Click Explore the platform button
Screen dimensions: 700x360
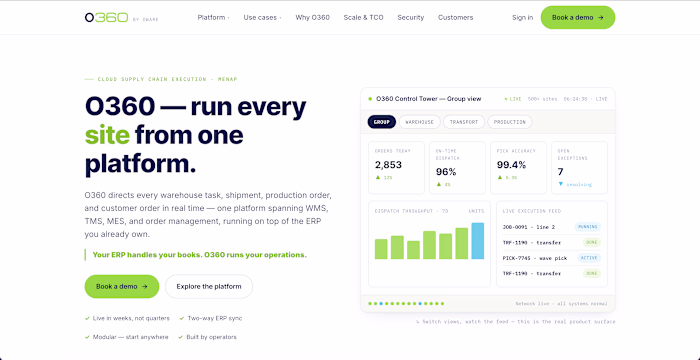[209, 286]
